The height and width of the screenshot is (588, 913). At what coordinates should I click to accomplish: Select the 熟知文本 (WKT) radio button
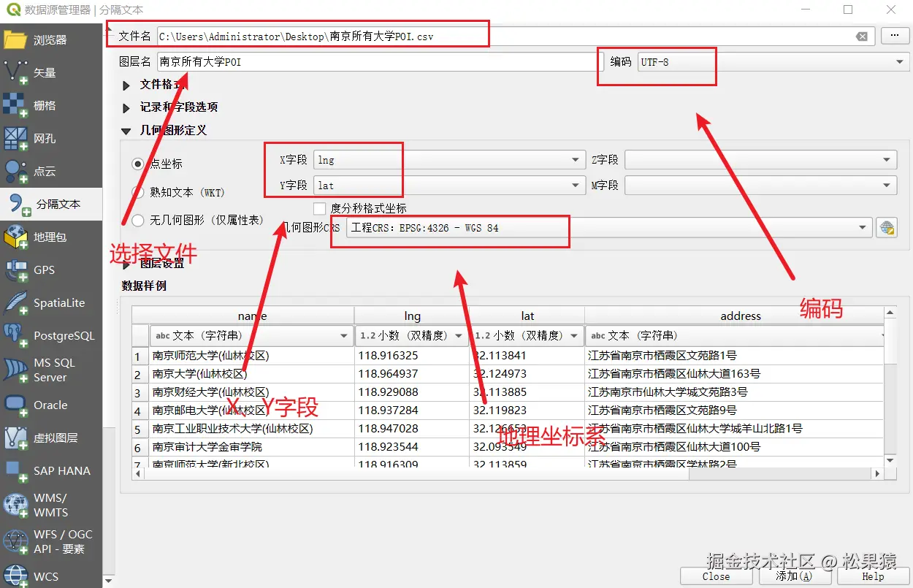click(x=138, y=192)
